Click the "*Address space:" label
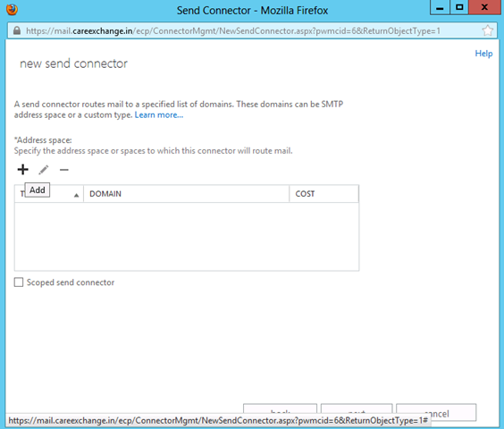This screenshot has height=429, width=504. tap(43, 140)
